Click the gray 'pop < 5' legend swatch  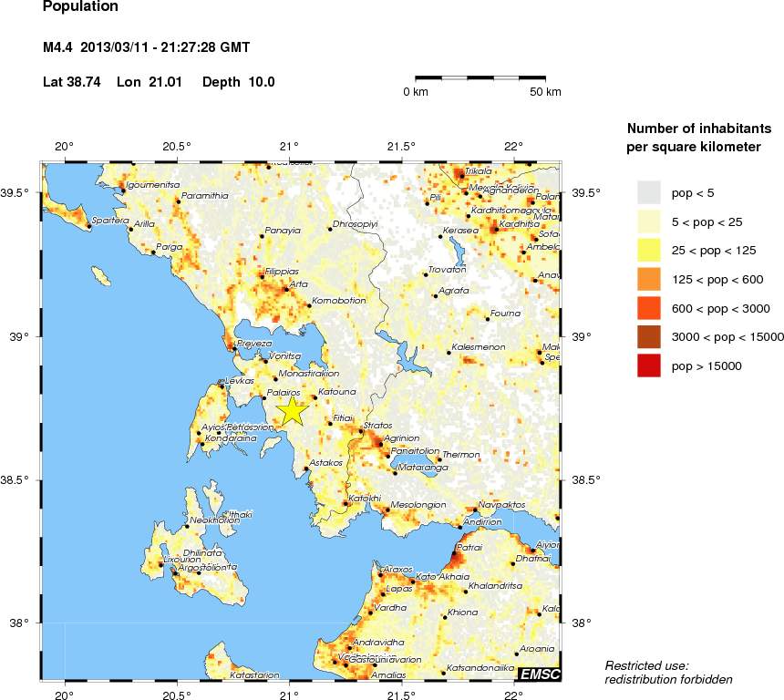648,192
